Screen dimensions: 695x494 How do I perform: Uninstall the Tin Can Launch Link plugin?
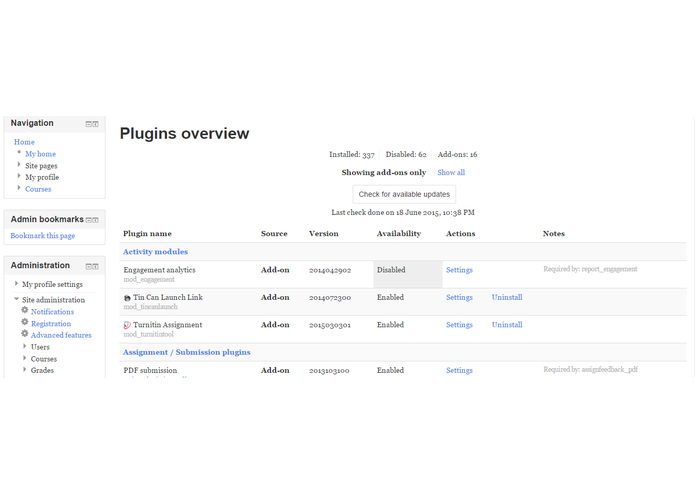coord(507,297)
